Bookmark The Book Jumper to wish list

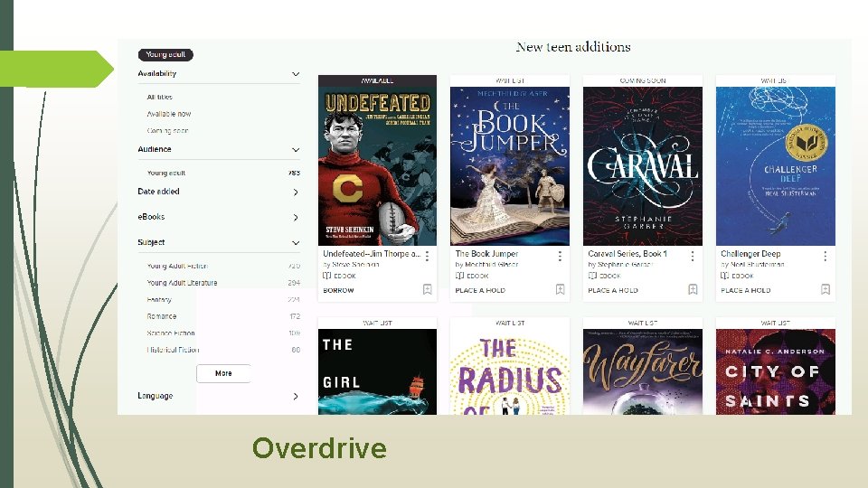coord(561,289)
